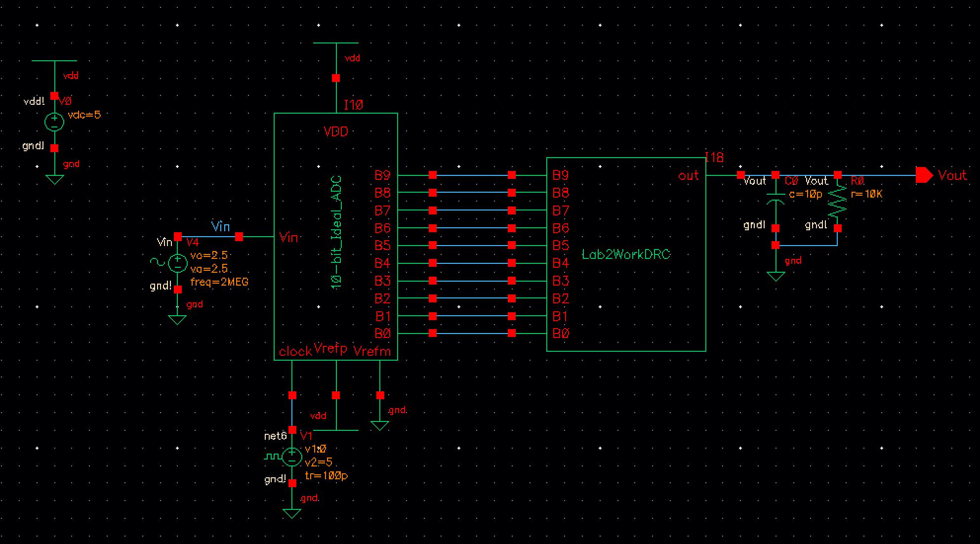The image size is (980, 544).
Task: Select the V4 sine voltage source symbol
Action: pyautogui.click(x=177, y=263)
